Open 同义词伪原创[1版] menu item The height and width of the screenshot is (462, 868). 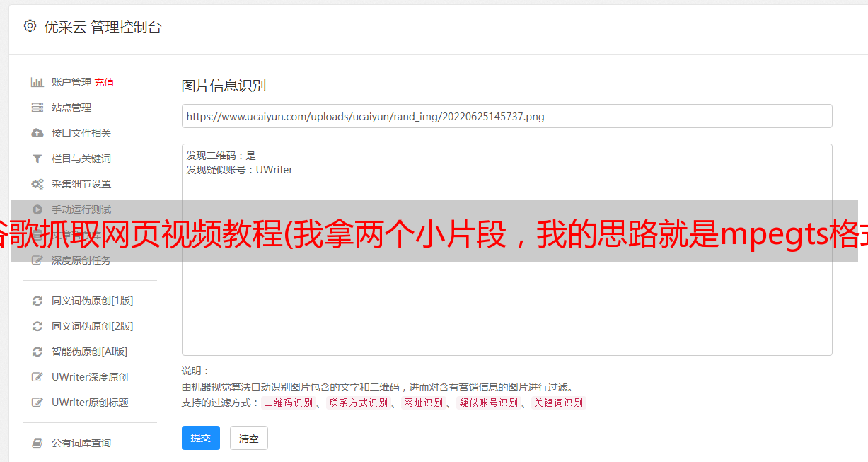click(x=93, y=301)
